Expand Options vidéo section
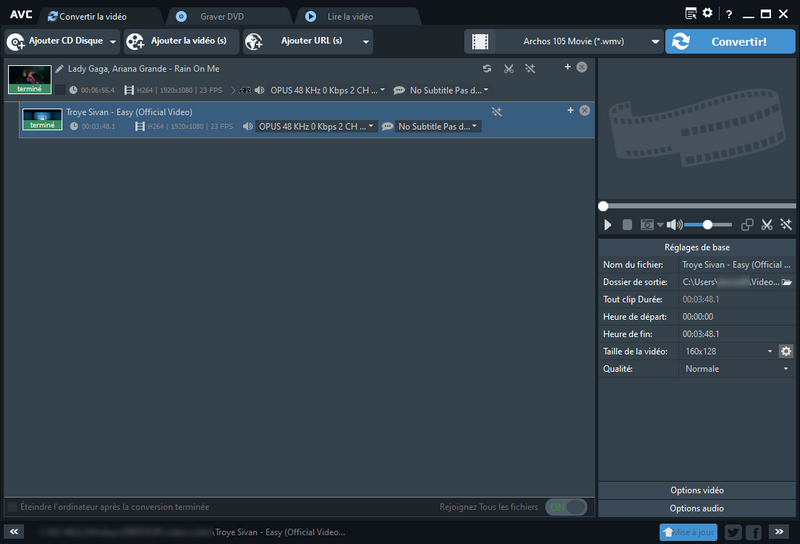This screenshot has width=800, height=544. [696, 490]
